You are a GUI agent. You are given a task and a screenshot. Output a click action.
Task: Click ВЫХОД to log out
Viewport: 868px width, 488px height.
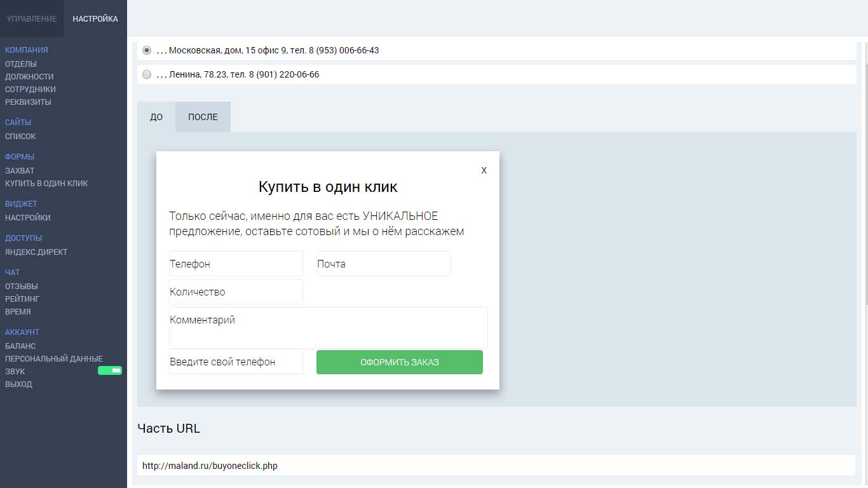[x=18, y=384]
